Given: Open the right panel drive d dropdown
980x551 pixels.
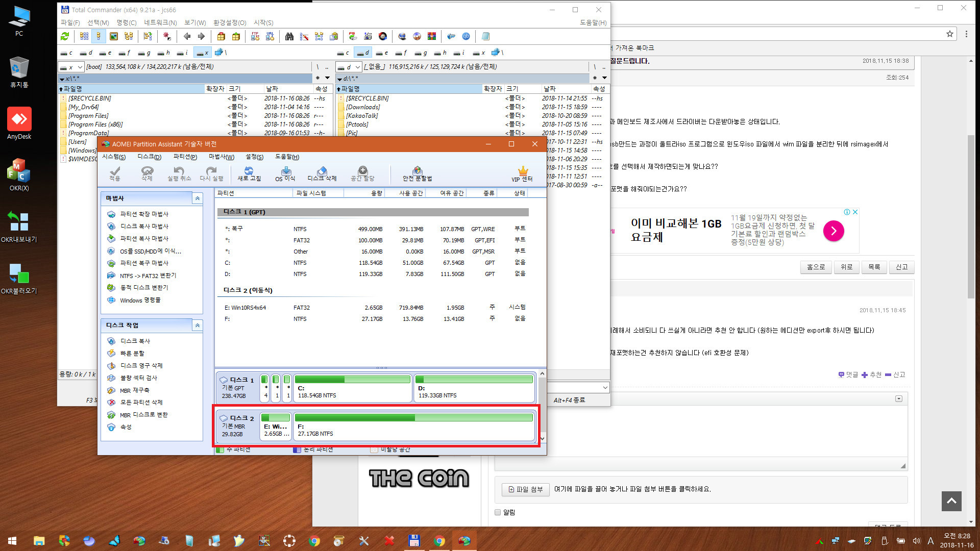Looking at the screenshot, I should [x=358, y=67].
